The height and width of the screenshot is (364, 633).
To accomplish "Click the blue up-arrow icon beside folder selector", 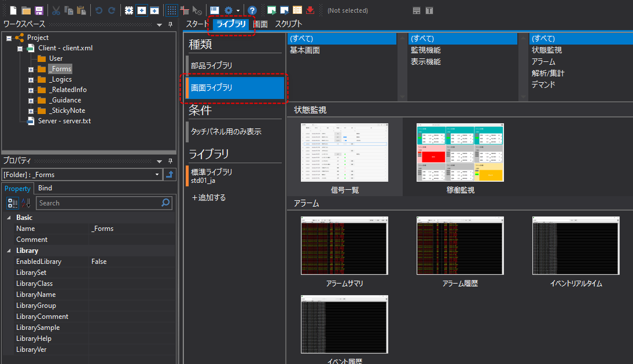I will click(170, 174).
